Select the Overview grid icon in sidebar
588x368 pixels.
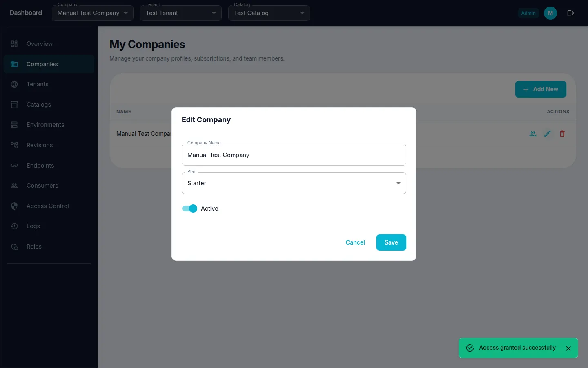[x=14, y=43]
